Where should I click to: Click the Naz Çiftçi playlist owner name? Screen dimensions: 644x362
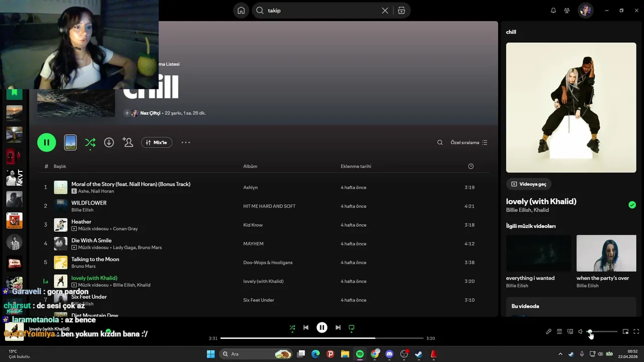pyautogui.click(x=150, y=113)
